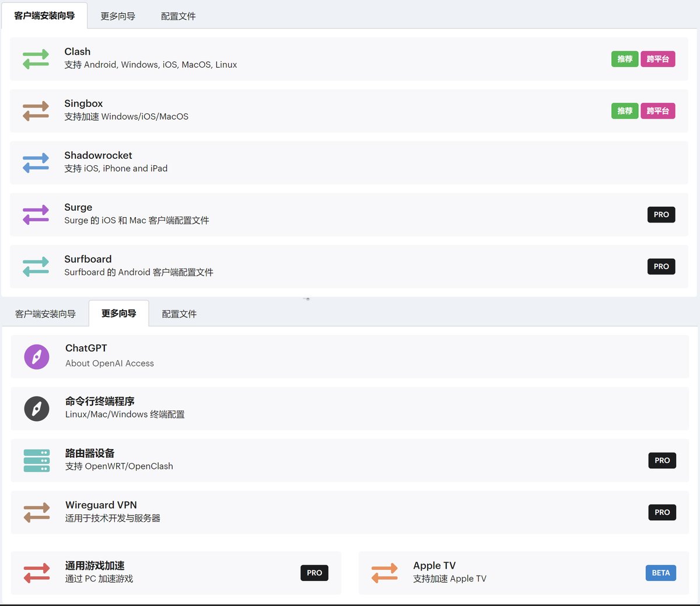Click the PRO badge on 通用游戏加速 card
The image size is (700, 606).
point(314,573)
